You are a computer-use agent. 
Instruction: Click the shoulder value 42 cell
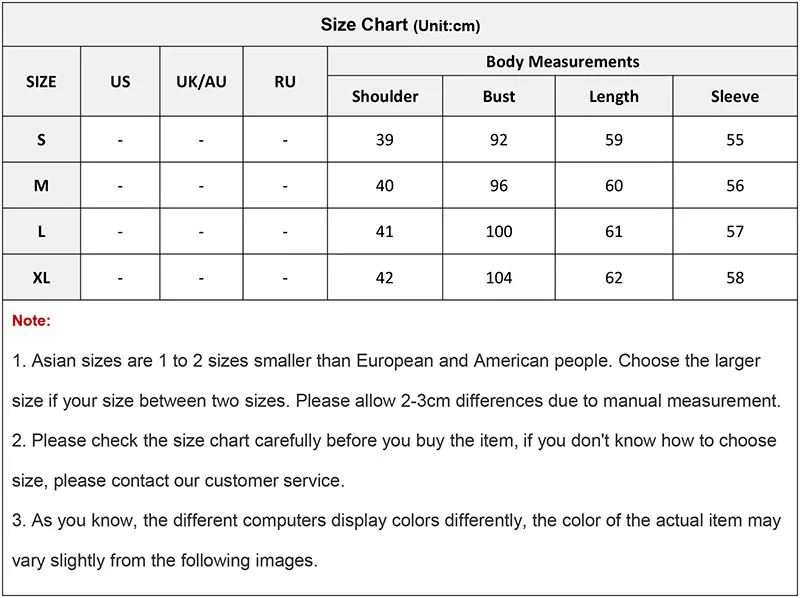(385, 277)
